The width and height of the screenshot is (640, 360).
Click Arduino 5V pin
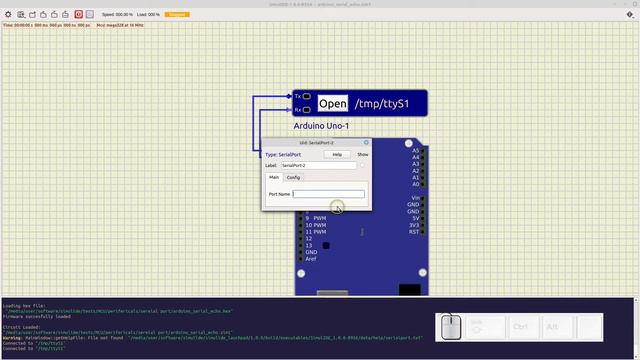(x=423, y=218)
